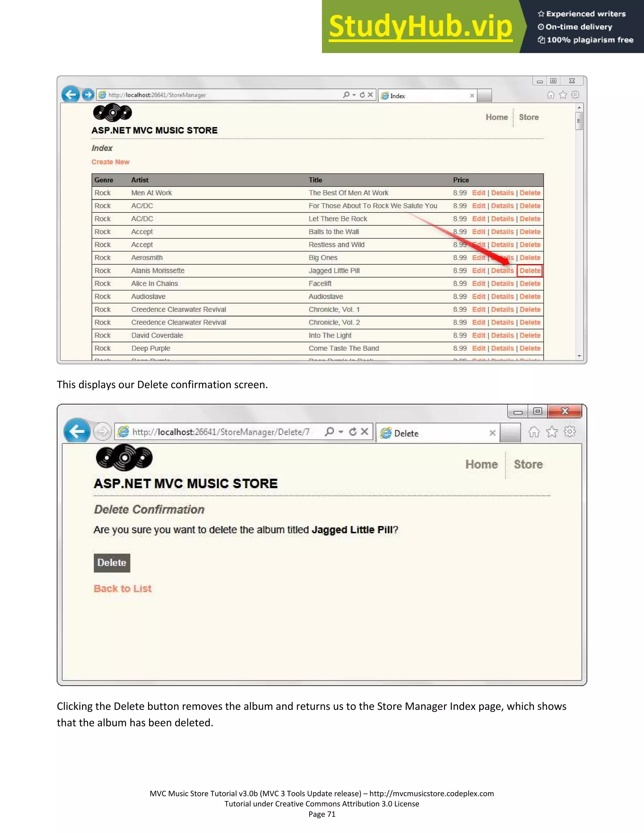
Task: Click search magnifier in Index window address bar
Action: (346, 95)
